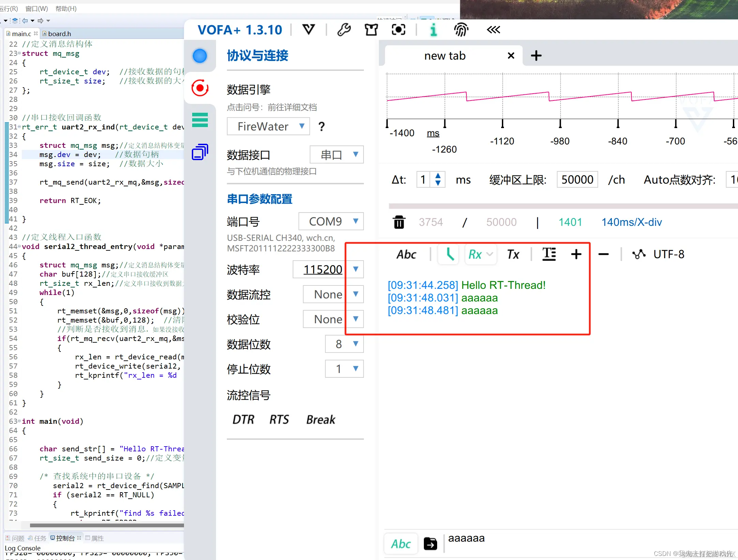
Task: Click the question mark documentation button
Action: 321,127
